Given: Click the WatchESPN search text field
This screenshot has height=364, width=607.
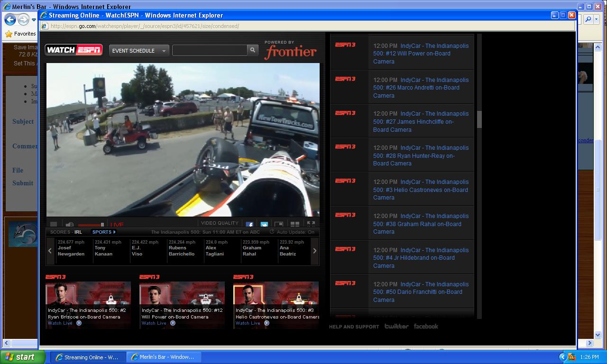Looking at the screenshot, I should point(210,50).
